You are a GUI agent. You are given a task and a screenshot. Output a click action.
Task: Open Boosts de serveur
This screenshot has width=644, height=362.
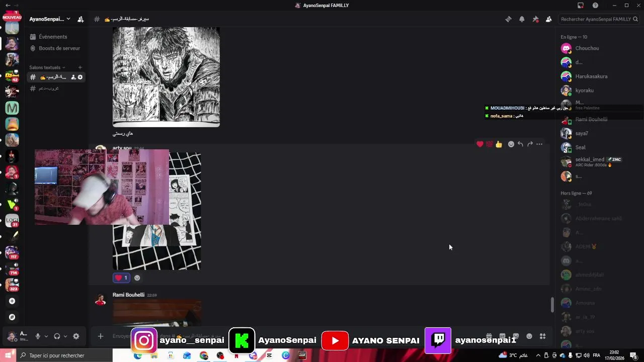(57, 48)
